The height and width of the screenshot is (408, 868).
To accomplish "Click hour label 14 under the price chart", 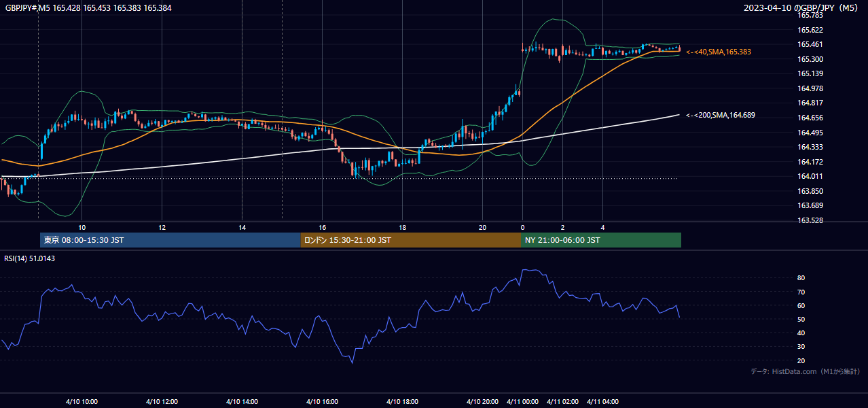I will tap(242, 227).
